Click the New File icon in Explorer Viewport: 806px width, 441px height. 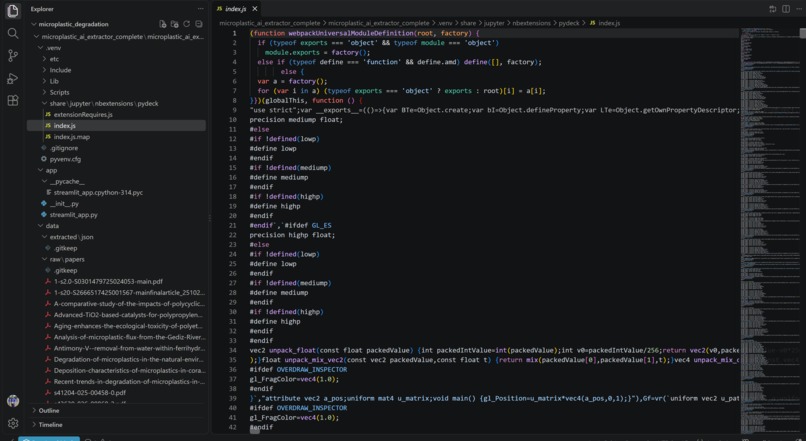(162, 24)
